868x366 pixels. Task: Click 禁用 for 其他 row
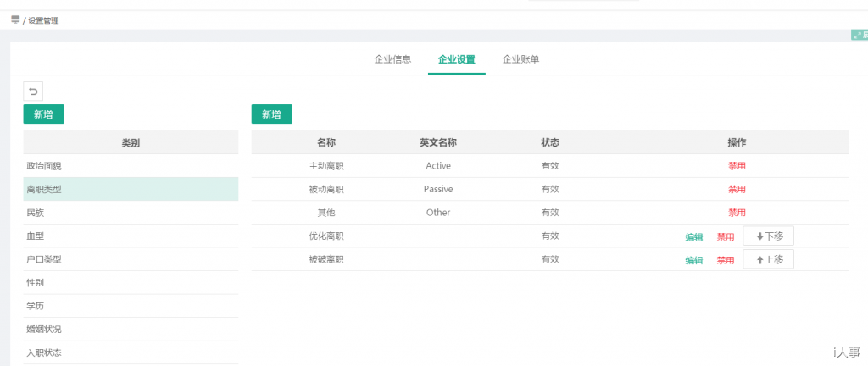(x=737, y=213)
